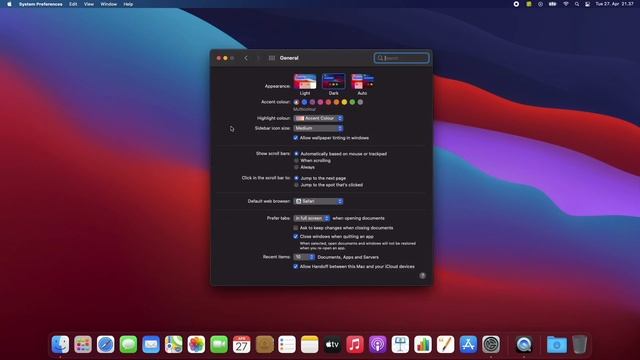Viewport: 640px width, 360px height.
Task: Open Maps from the Dock
Action: [x=173, y=344]
